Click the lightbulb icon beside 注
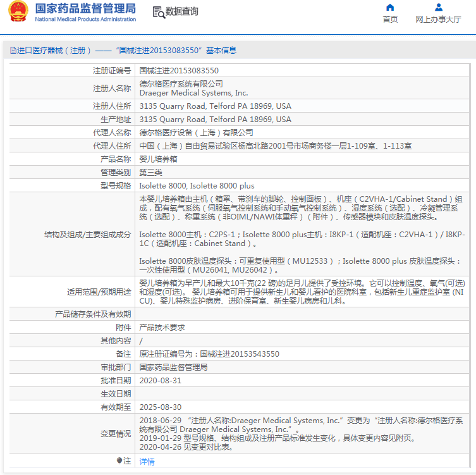476x475 pixels. coord(119,461)
